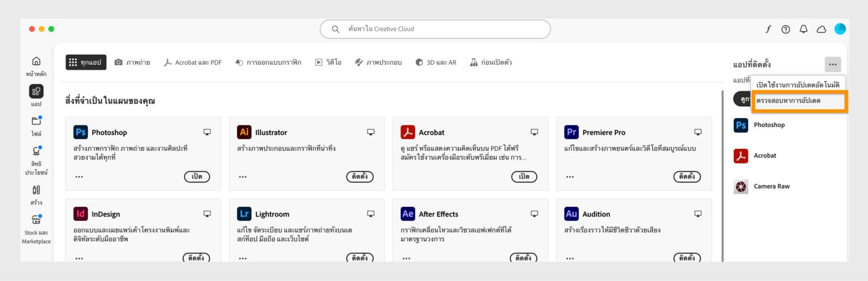Viewport: 868px width, 281px height.
Task: Switch to the ภาพถ่าย (Photo) tab
Action: 132,62
